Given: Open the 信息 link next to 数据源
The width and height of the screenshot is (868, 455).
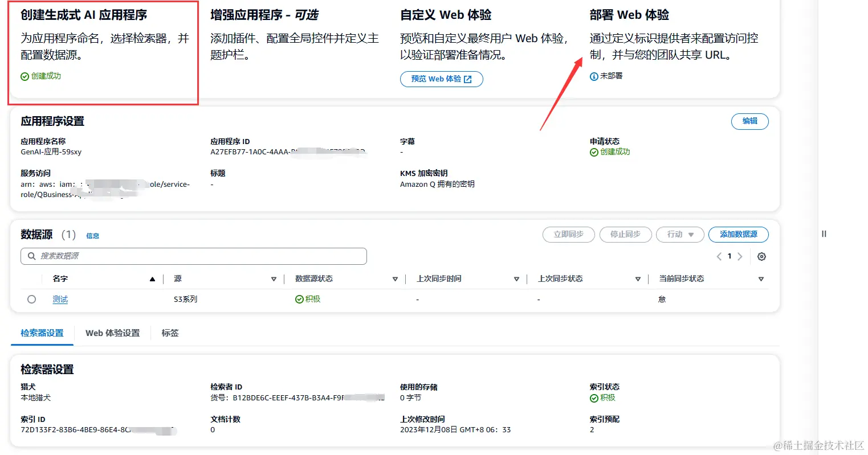Looking at the screenshot, I should tap(92, 236).
